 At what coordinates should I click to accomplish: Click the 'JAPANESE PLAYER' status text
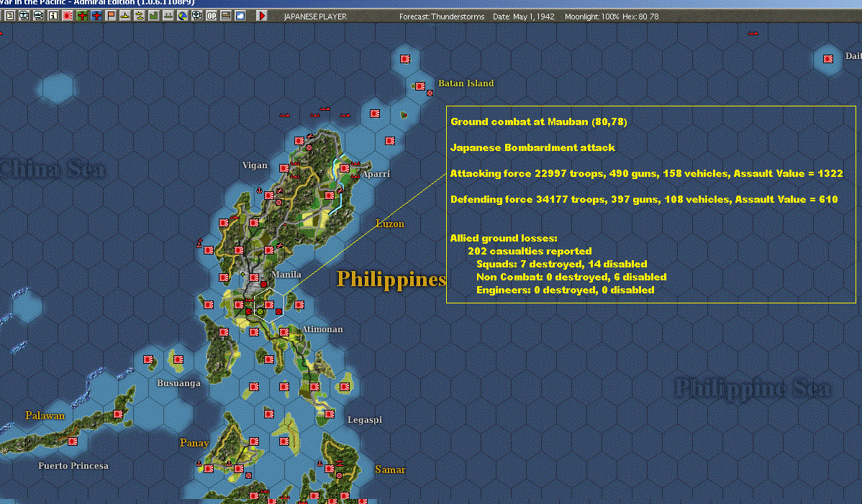pos(315,17)
